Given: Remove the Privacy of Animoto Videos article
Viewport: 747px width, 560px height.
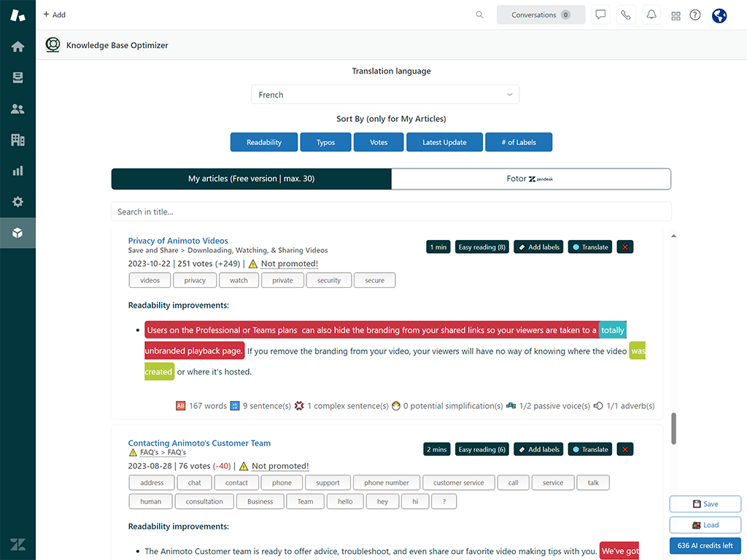Looking at the screenshot, I should pos(625,247).
